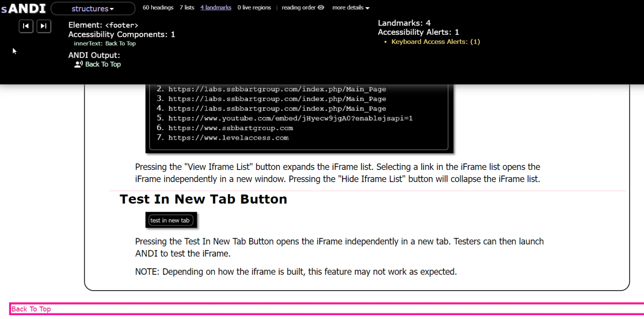Open the 4 landmarks link
This screenshot has width=644, height=319.
coord(216,7)
